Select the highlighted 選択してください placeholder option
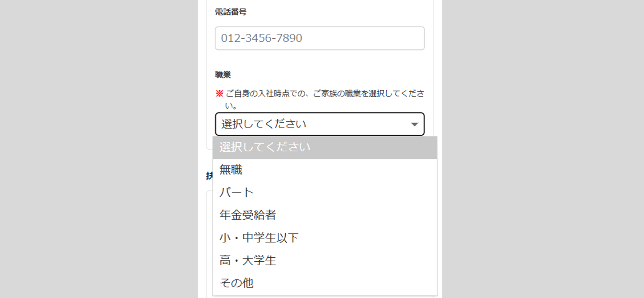Image resolution: width=644 pixels, height=298 pixels. (265, 147)
